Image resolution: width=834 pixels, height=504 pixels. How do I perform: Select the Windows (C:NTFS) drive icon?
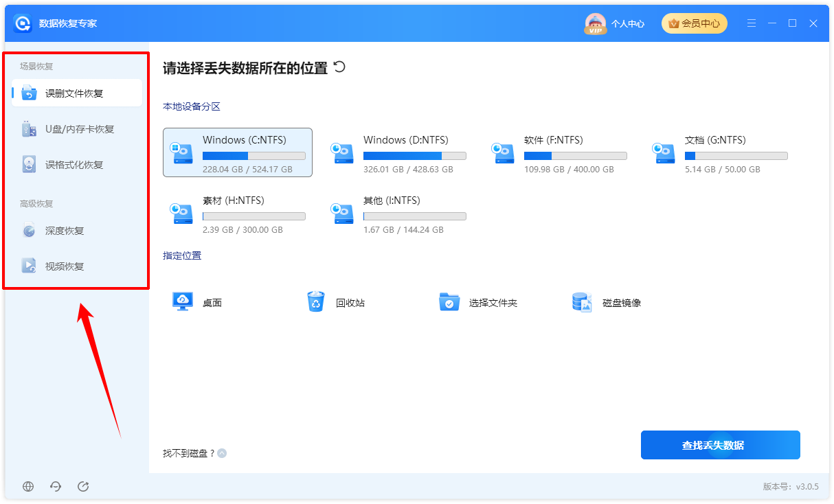pos(183,152)
